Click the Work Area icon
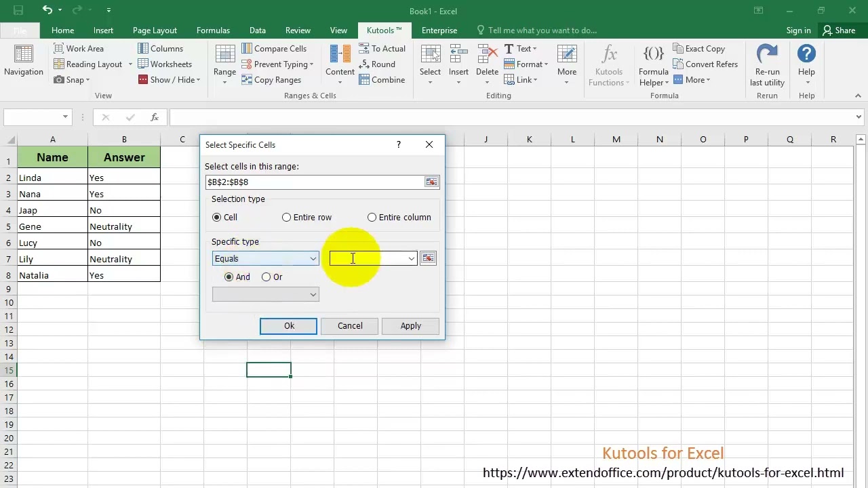 [x=59, y=49]
